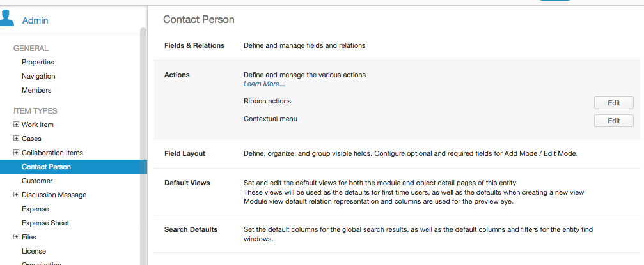The height and width of the screenshot is (265, 644).
Task: Select Collaboration Items entry
Action: point(52,153)
